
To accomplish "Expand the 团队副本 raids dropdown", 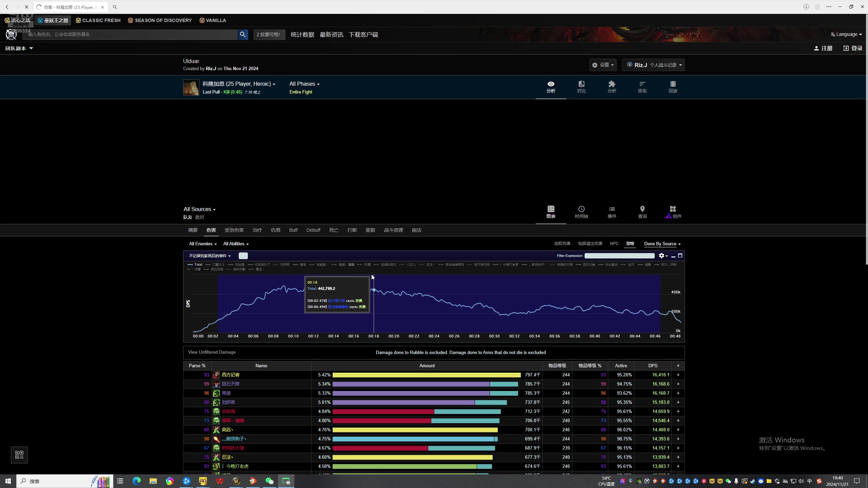I will pyautogui.click(x=19, y=48).
